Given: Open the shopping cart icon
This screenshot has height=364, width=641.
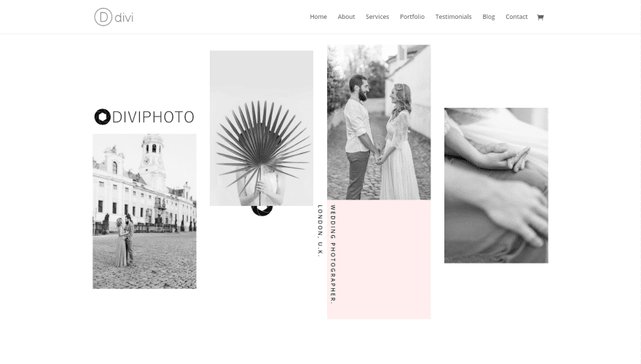Looking at the screenshot, I should tap(540, 17).
